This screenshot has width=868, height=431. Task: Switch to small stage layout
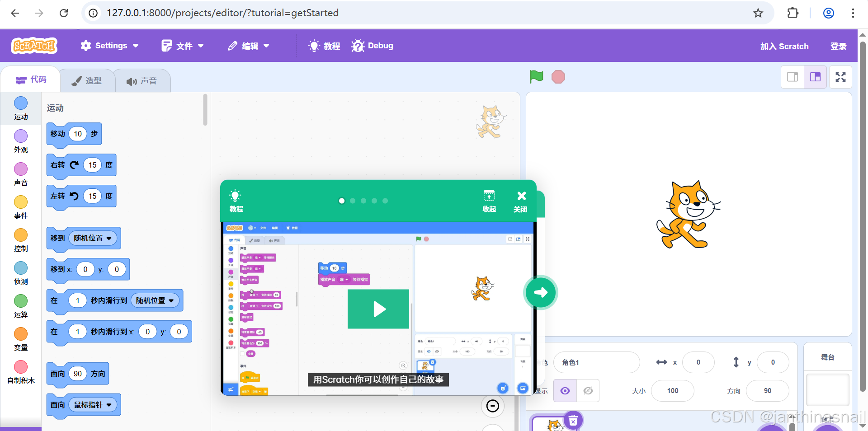[x=793, y=77]
